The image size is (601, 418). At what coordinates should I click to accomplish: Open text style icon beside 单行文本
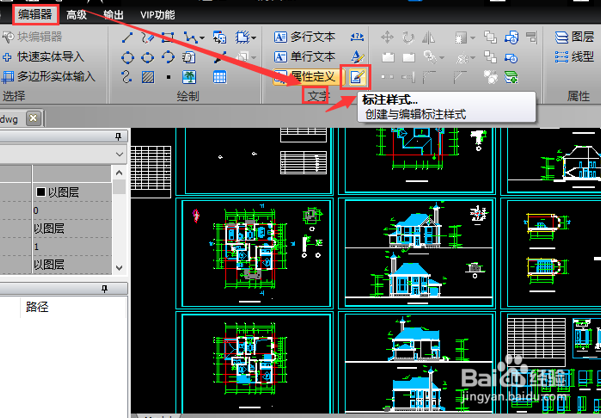coord(357,57)
